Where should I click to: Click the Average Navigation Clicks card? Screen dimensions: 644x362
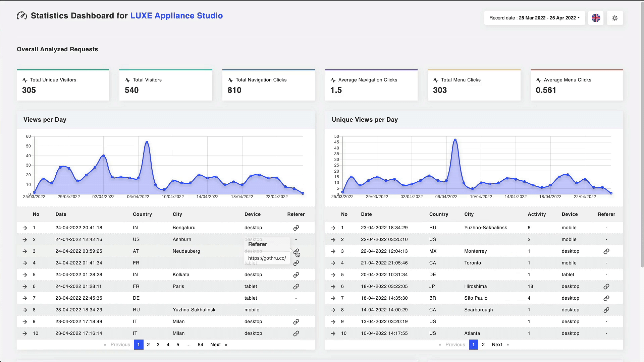coord(371,85)
